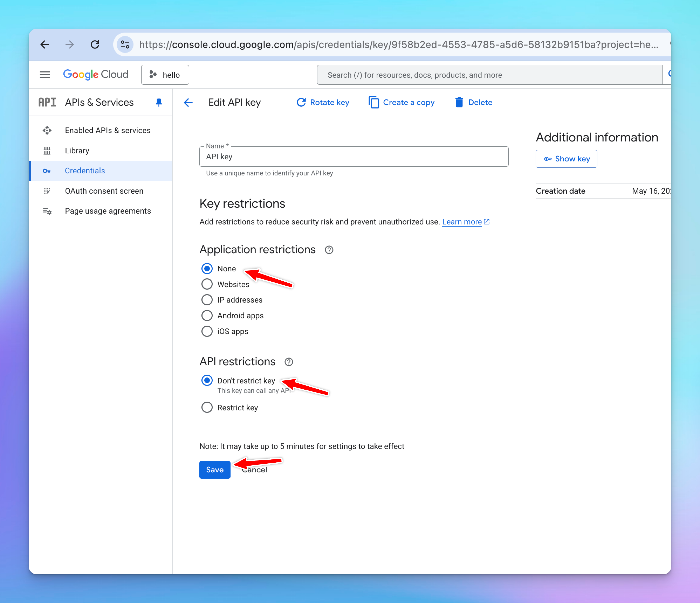Screen dimensions: 700x603
Task: Open the hamburger navigation menu
Action: (x=45, y=75)
